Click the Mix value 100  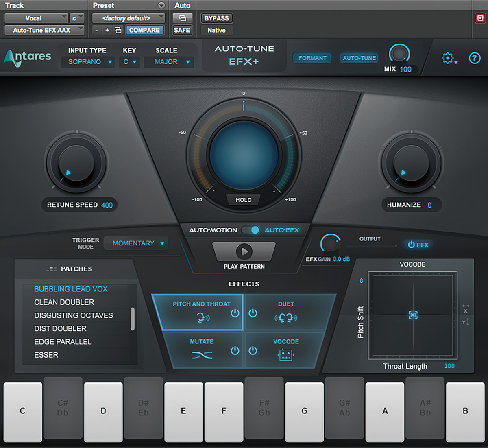tap(405, 69)
